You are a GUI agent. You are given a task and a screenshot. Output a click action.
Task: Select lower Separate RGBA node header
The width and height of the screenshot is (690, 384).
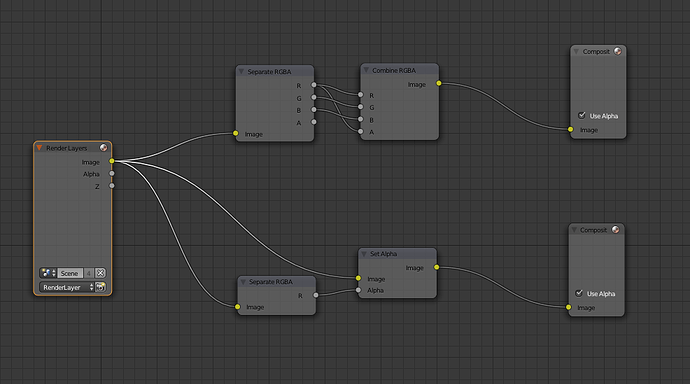tap(277, 282)
